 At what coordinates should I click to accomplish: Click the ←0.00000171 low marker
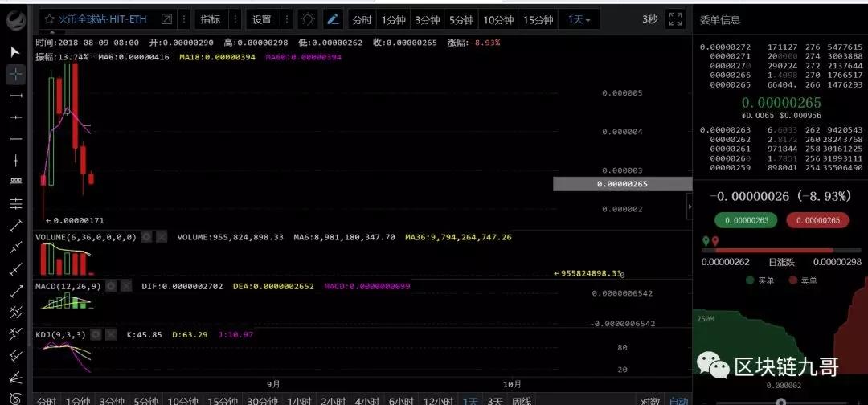pyautogui.click(x=75, y=220)
